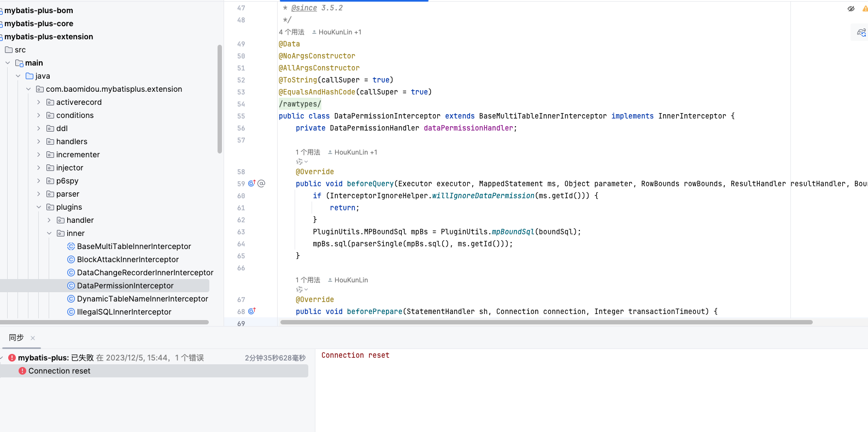Click the red error icon beside mybatis-plus
This screenshot has width=868, height=432.
click(12, 358)
